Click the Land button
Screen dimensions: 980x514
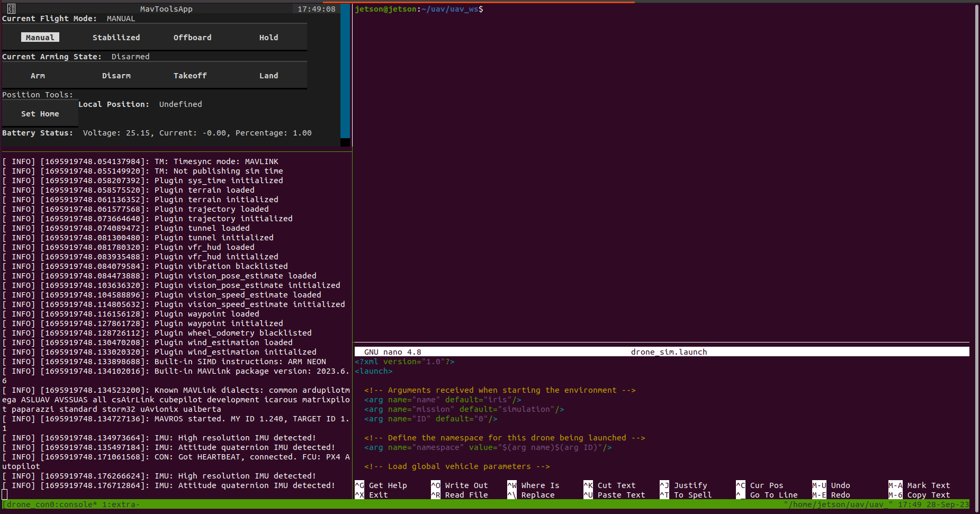coord(269,76)
